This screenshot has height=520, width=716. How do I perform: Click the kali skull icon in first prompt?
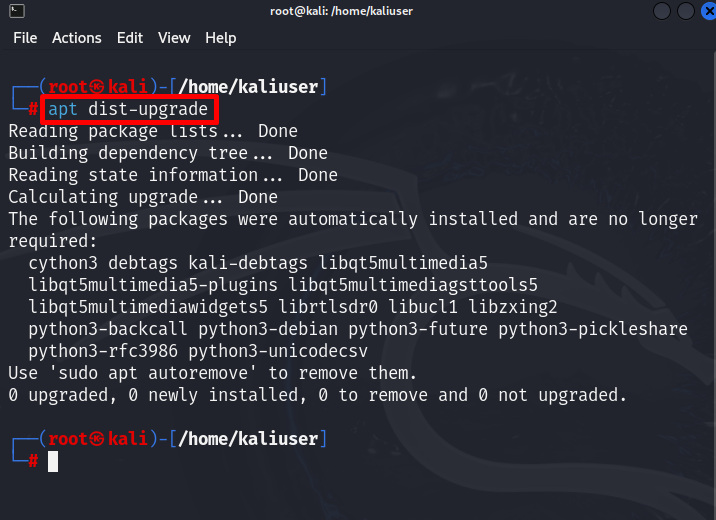(96, 87)
